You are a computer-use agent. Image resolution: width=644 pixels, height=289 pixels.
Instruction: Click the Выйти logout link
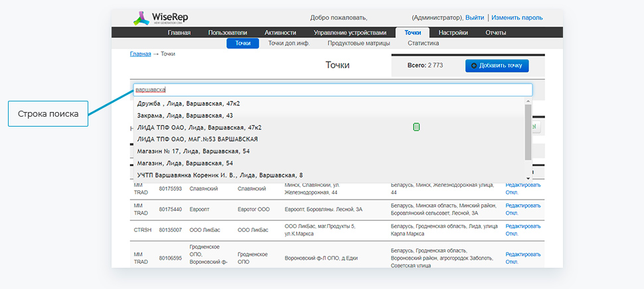click(475, 18)
